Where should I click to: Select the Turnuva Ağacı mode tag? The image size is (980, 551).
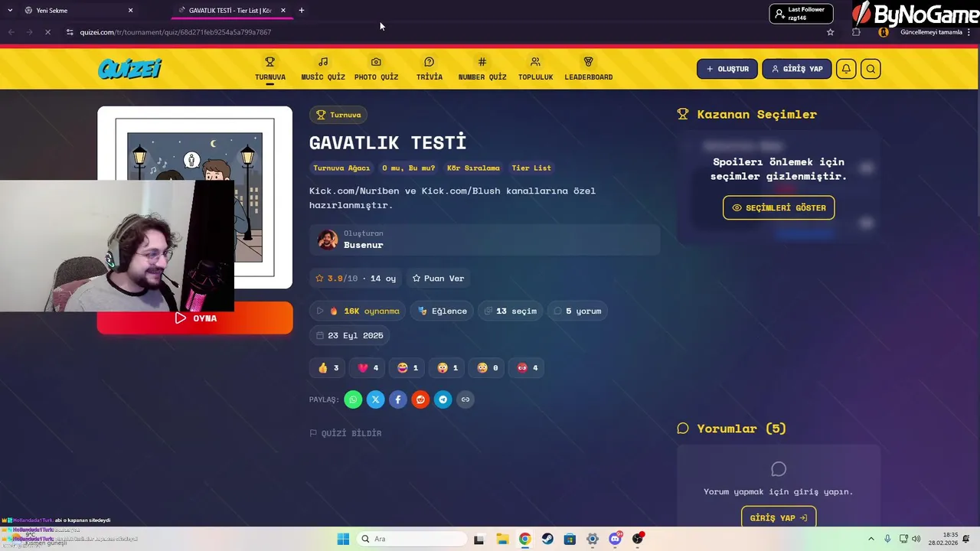tap(341, 168)
